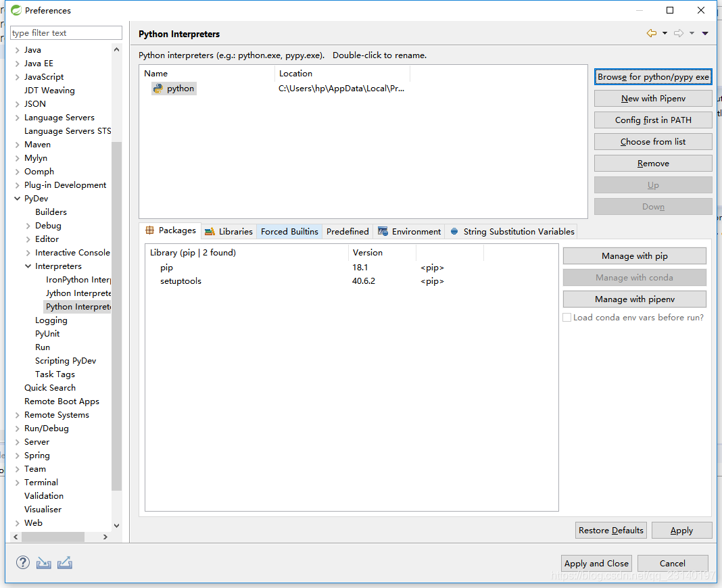Select the setuptools package row
722x588 pixels.
352,281
